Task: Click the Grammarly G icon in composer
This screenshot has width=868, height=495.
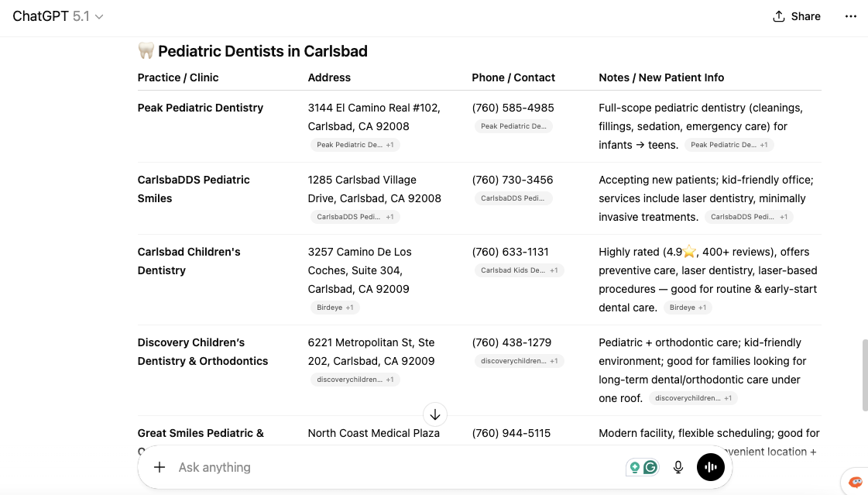Action: 650,467
